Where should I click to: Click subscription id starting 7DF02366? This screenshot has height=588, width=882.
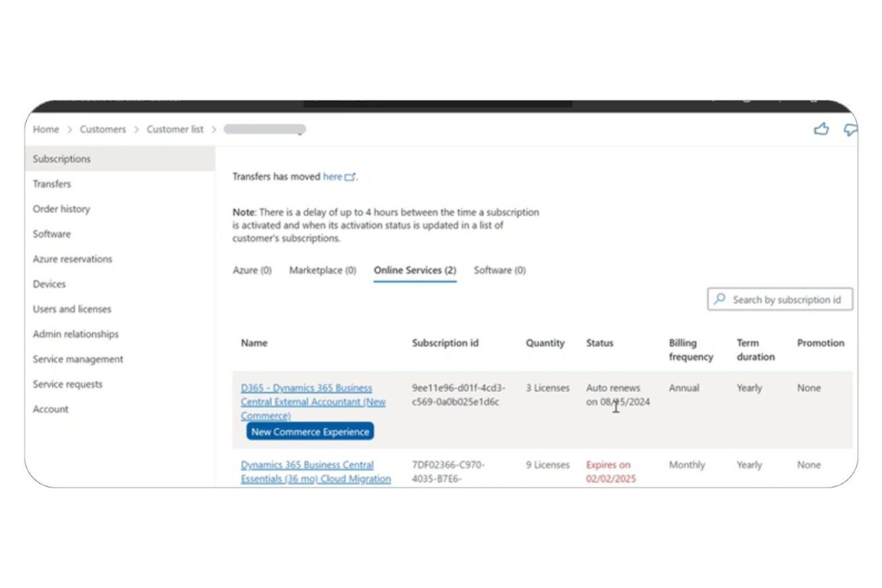click(x=448, y=472)
